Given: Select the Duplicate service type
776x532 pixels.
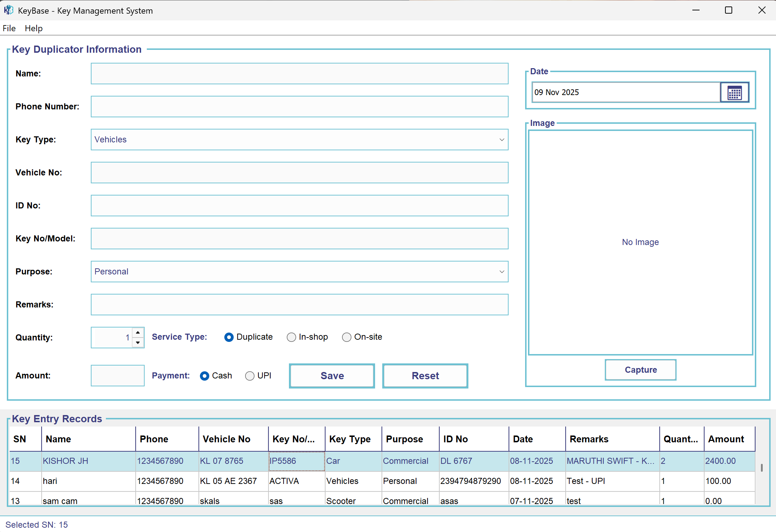Looking at the screenshot, I should pyautogui.click(x=229, y=337).
